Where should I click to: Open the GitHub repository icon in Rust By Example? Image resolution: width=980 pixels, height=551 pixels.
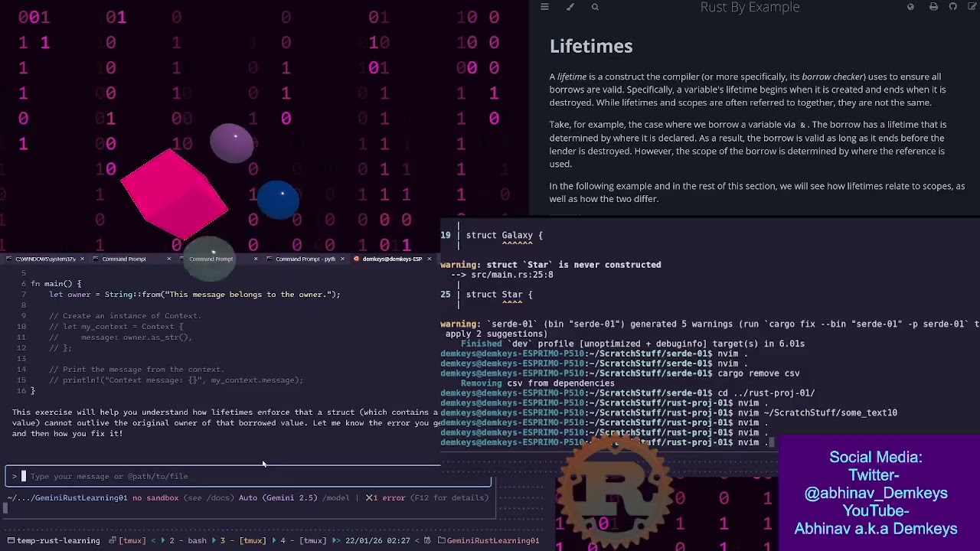(x=953, y=7)
